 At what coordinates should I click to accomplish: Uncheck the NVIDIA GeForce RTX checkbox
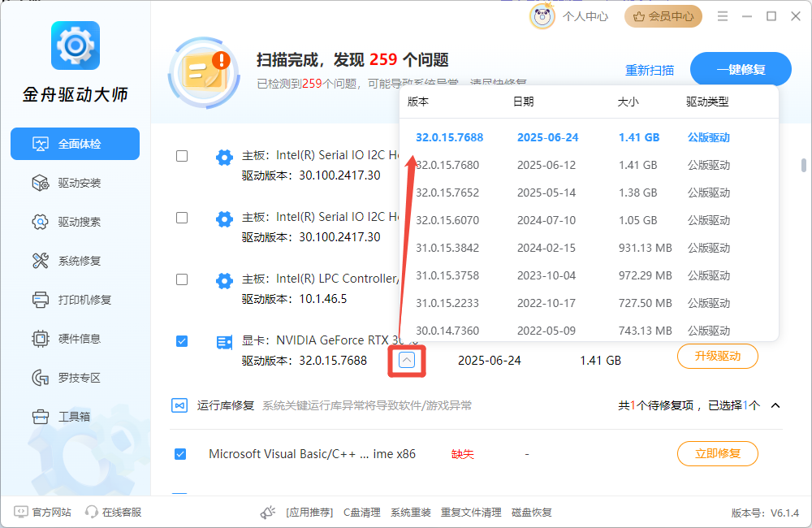coord(182,341)
